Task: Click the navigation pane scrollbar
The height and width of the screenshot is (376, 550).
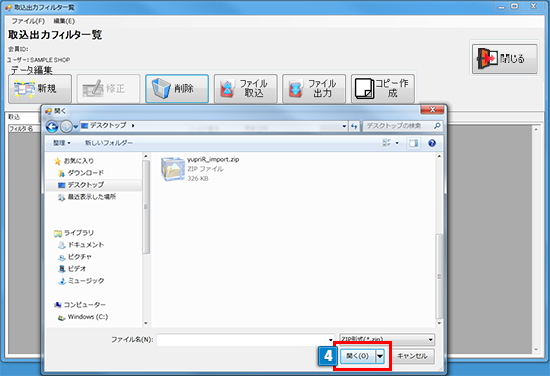Action: click(146, 207)
